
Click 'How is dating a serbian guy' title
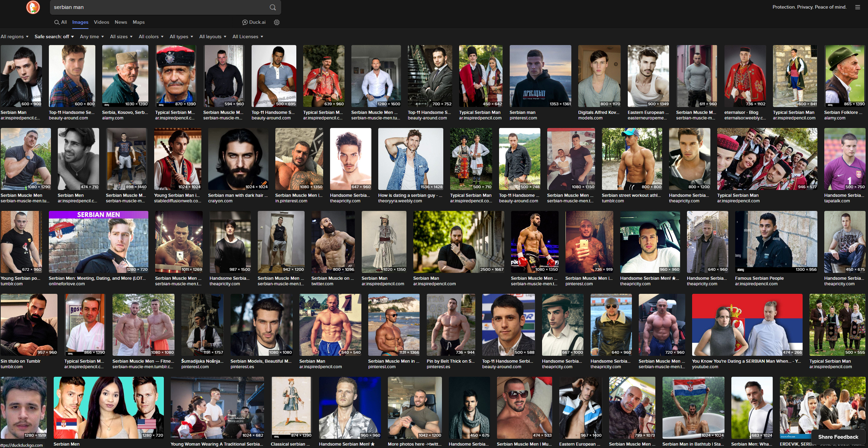(410, 195)
